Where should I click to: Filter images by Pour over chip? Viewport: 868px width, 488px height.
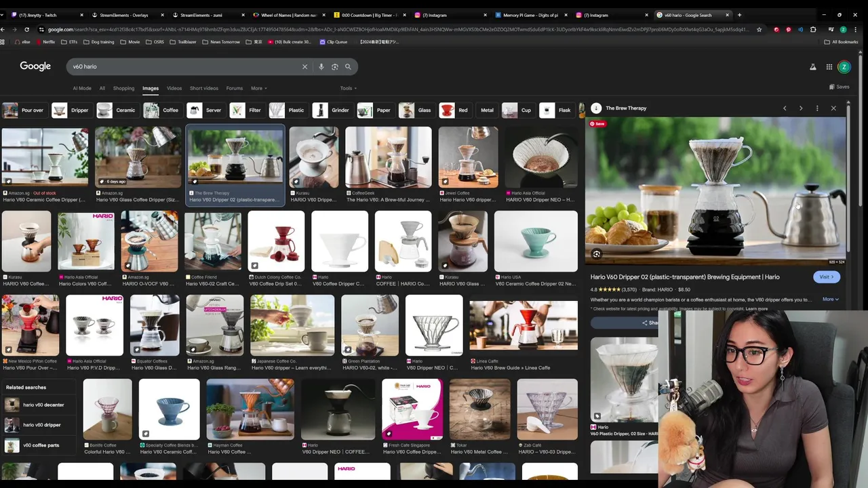24,110
